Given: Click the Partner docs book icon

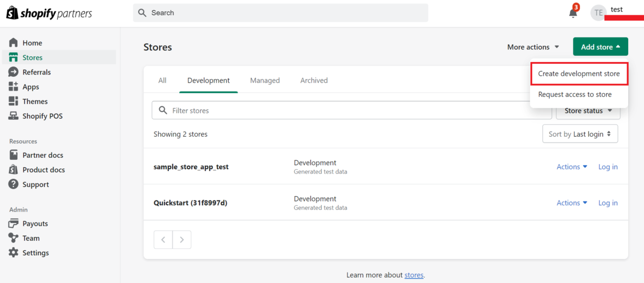Looking at the screenshot, I should [x=13, y=155].
